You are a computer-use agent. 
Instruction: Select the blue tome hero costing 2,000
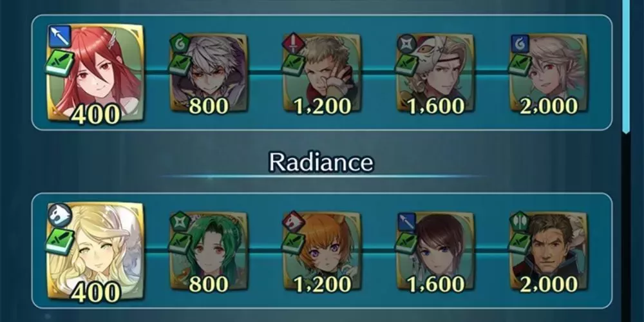[x=549, y=73]
